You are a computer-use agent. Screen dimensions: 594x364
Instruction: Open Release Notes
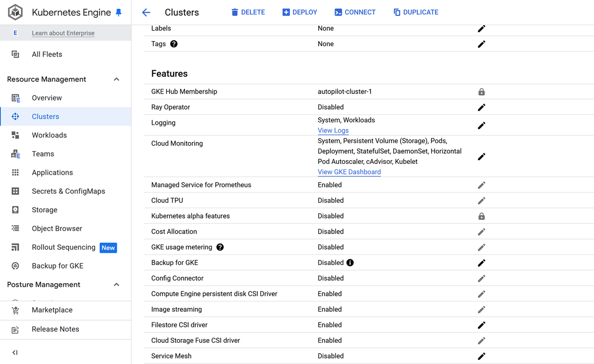66,330
